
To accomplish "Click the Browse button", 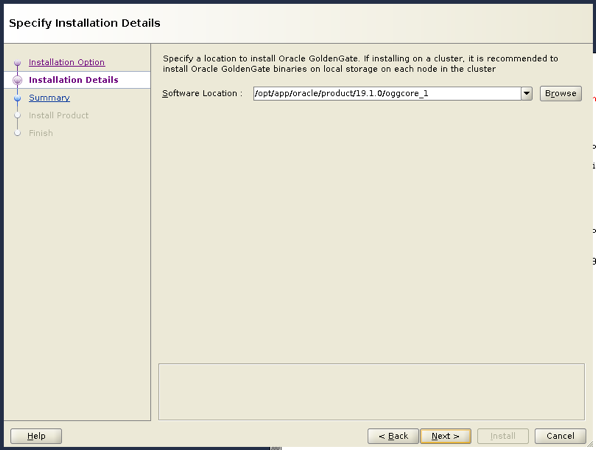I will click(561, 93).
